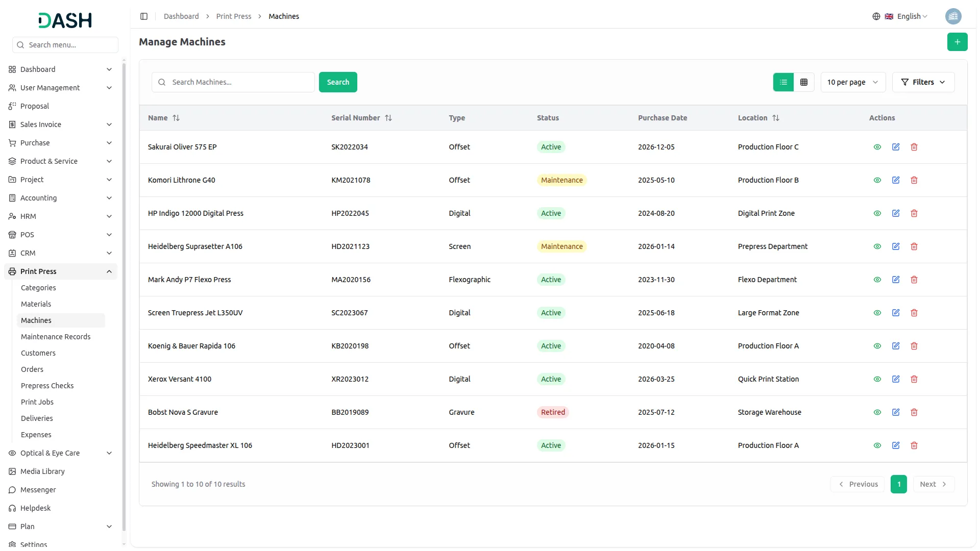Edit the Xerox Versant 4100 entry
Viewport: 980px width, 551px height.
(896, 379)
